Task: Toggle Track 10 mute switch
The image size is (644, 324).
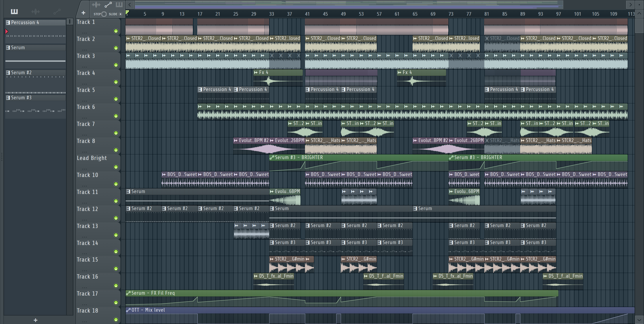Action: point(116,184)
